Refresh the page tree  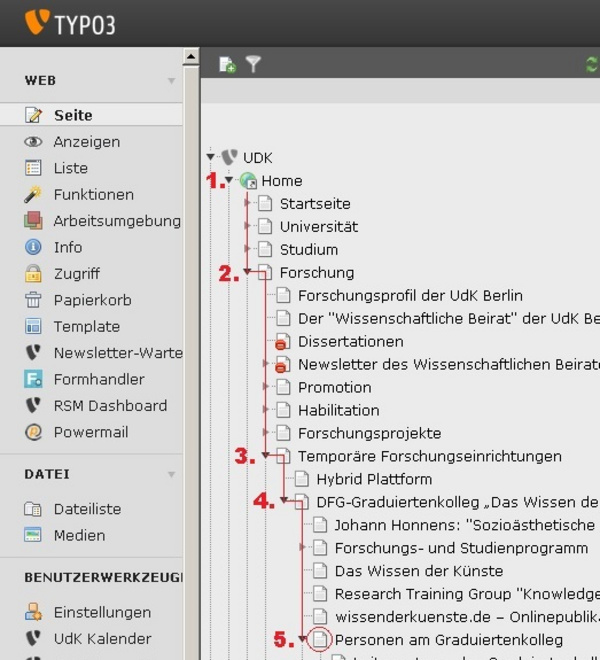[592, 65]
